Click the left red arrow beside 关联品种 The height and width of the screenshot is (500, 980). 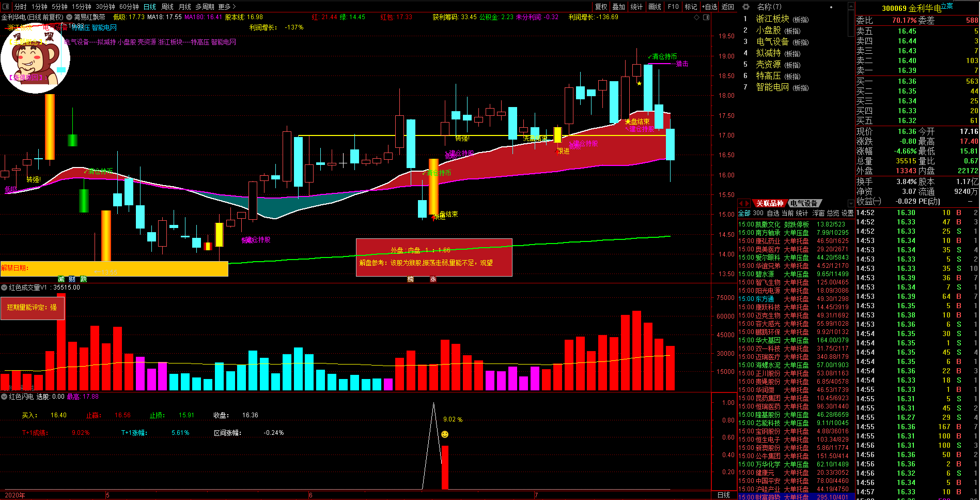741,203
